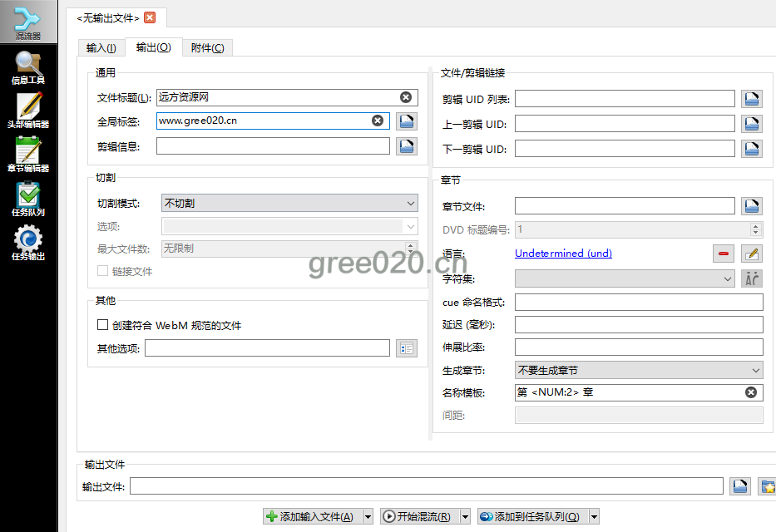The image size is (776, 532).
Task: Clear the 文件标题 text field
Action: click(x=406, y=97)
